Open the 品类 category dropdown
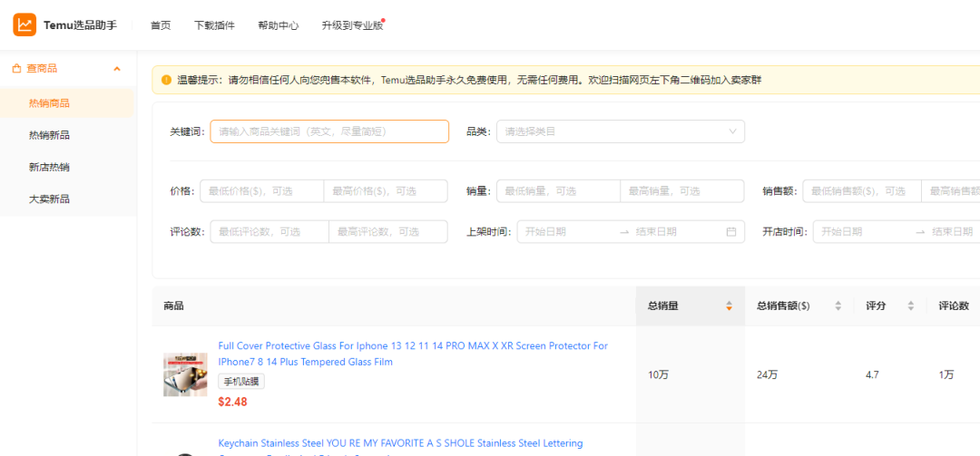This screenshot has width=980, height=456. tap(621, 131)
